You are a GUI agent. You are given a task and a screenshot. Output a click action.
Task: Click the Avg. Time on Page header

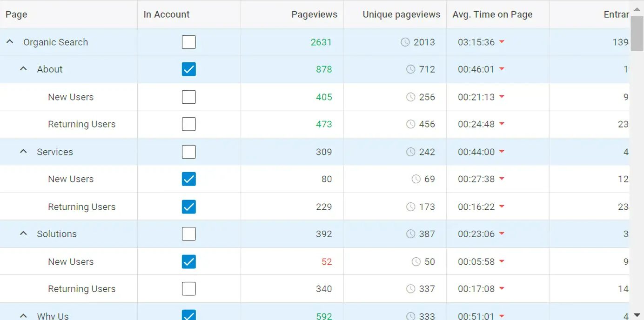[x=492, y=14]
